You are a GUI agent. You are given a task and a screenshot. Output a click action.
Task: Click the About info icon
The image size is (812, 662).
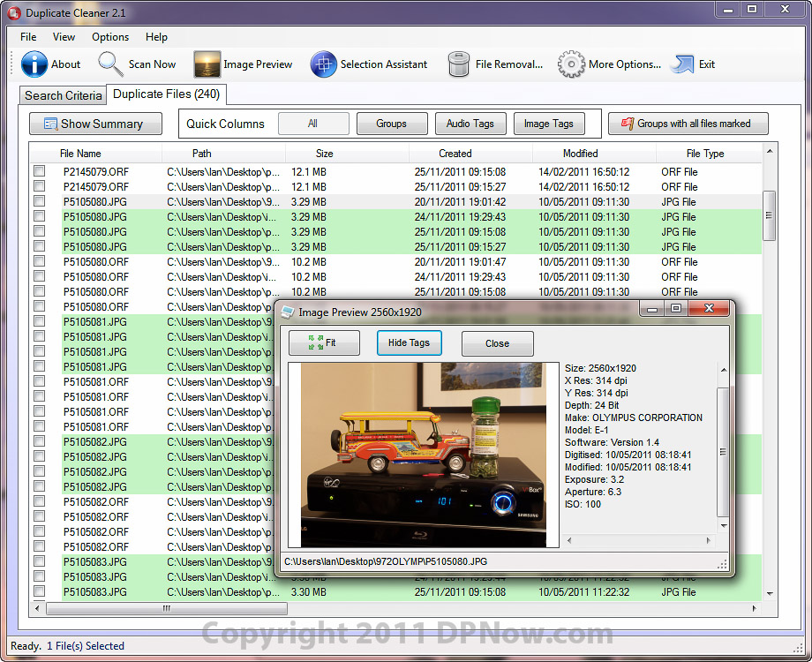(x=35, y=64)
